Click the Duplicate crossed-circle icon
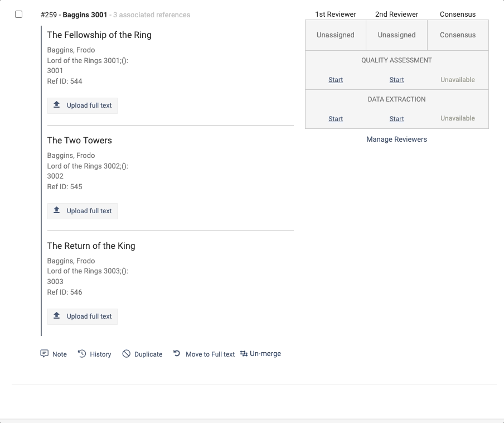The width and height of the screenshot is (504, 423). click(x=127, y=354)
